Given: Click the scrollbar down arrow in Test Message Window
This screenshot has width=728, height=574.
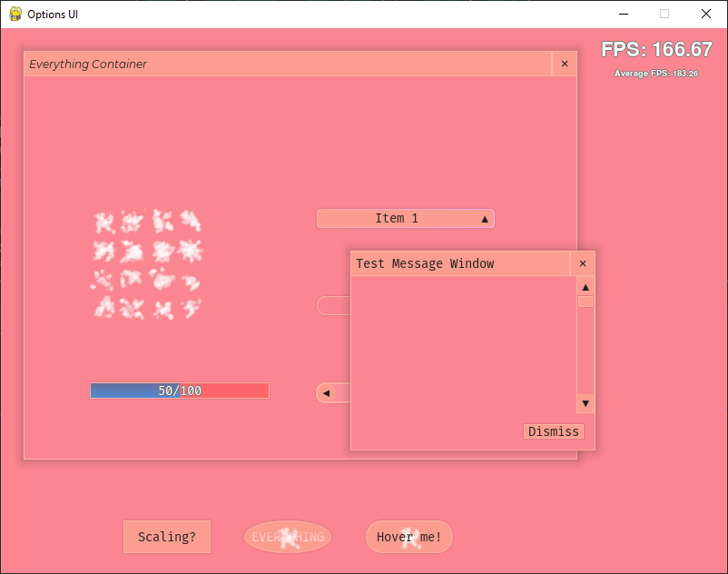Looking at the screenshot, I should [585, 402].
